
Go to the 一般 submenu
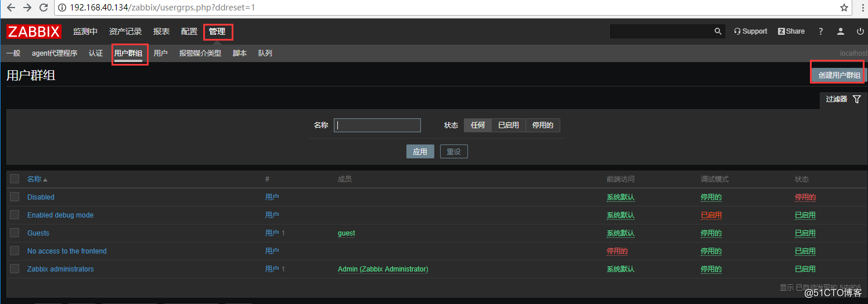click(x=13, y=53)
